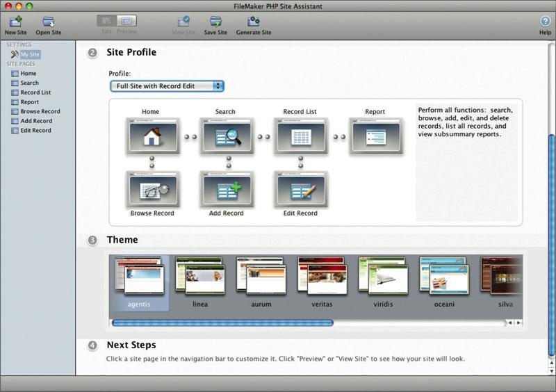Open the Profile dropdown menu
556x392 pixels.
pyautogui.click(x=167, y=86)
